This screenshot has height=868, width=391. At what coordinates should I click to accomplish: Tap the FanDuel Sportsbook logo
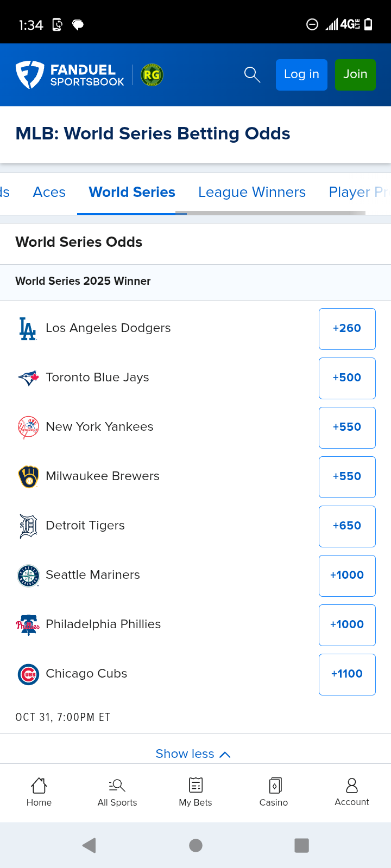click(71, 75)
